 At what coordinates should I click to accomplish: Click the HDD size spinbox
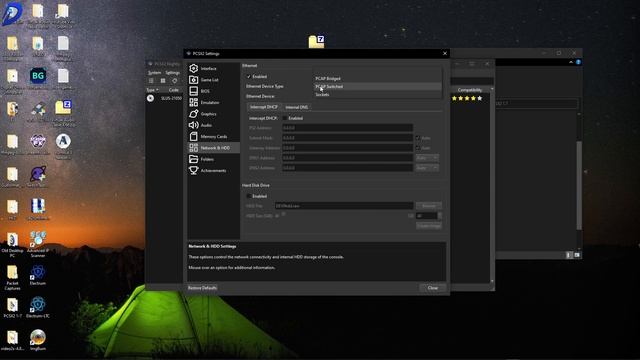click(x=429, y=216)
